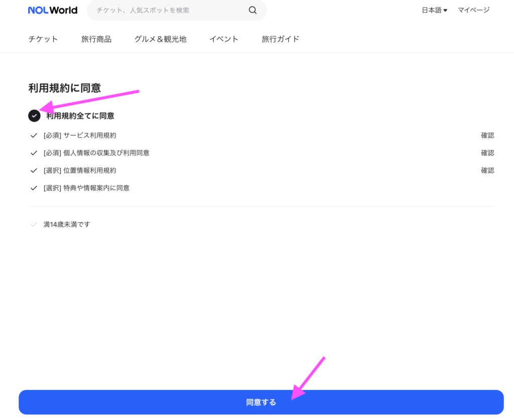View 確認 for 個人情報の収集及び利用同意

pos(487,153)
